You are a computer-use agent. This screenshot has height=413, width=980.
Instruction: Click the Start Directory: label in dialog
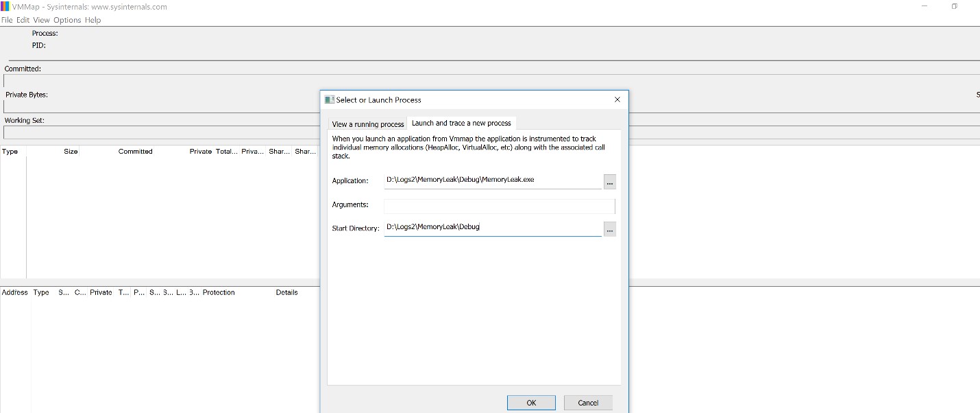(356, 228)
